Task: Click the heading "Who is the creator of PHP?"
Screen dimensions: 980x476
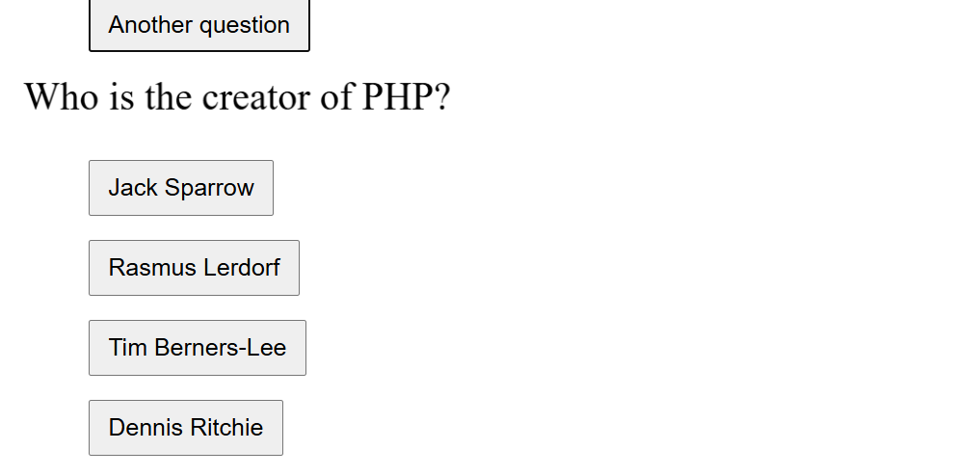Action: tap(237, 97)
